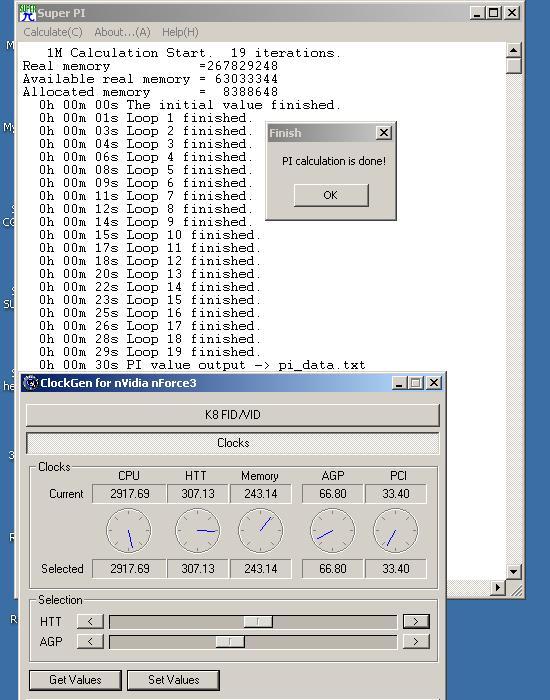
Task: Click the Current Memory value 243.14
Action: coord(260,494)
